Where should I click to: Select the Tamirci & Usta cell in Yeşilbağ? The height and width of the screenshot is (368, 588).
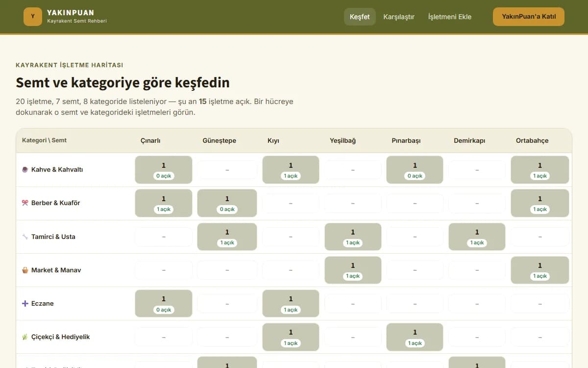pos(353,237)
